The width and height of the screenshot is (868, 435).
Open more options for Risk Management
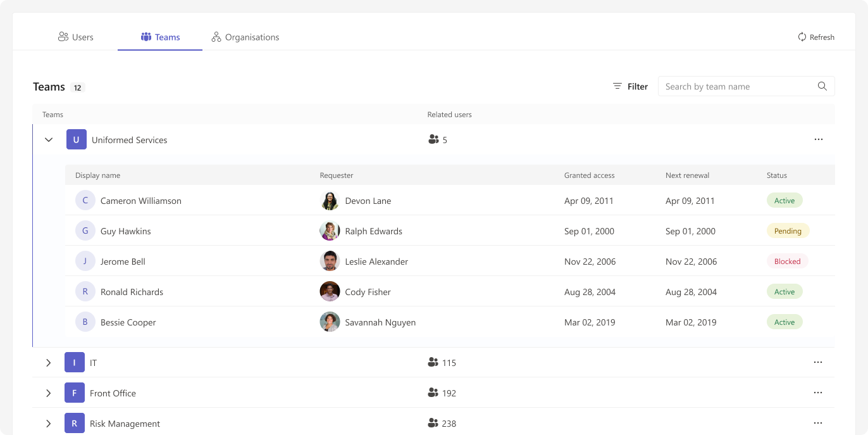pos(817,423)
